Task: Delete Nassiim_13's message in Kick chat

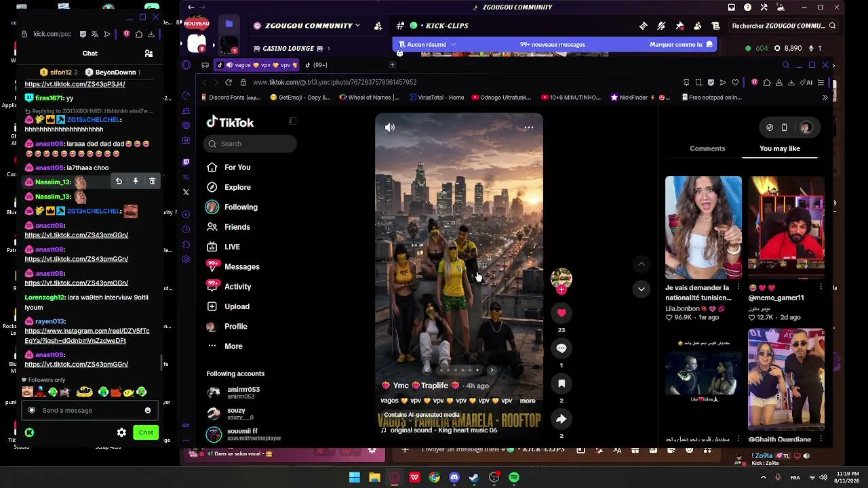Action: [152, 182]
